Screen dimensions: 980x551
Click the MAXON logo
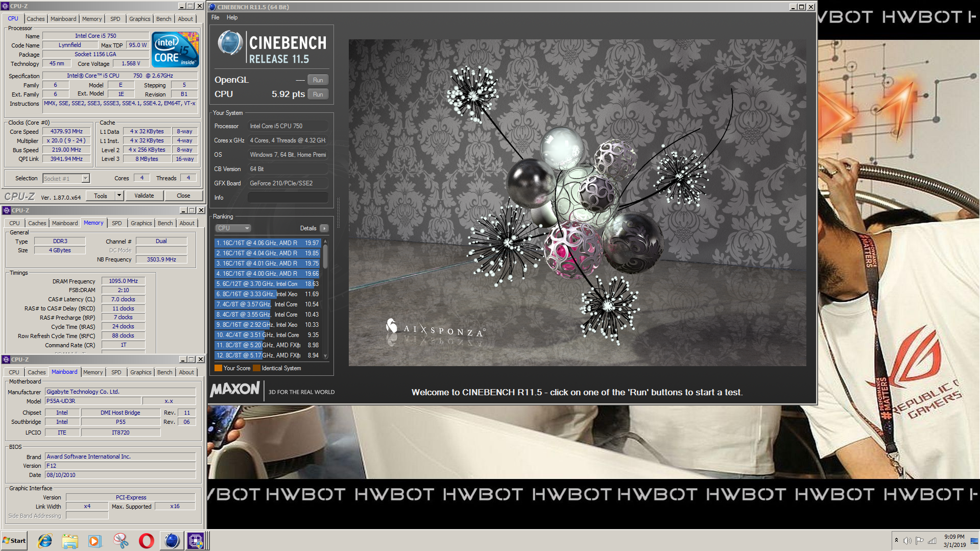tap(235, 390)
